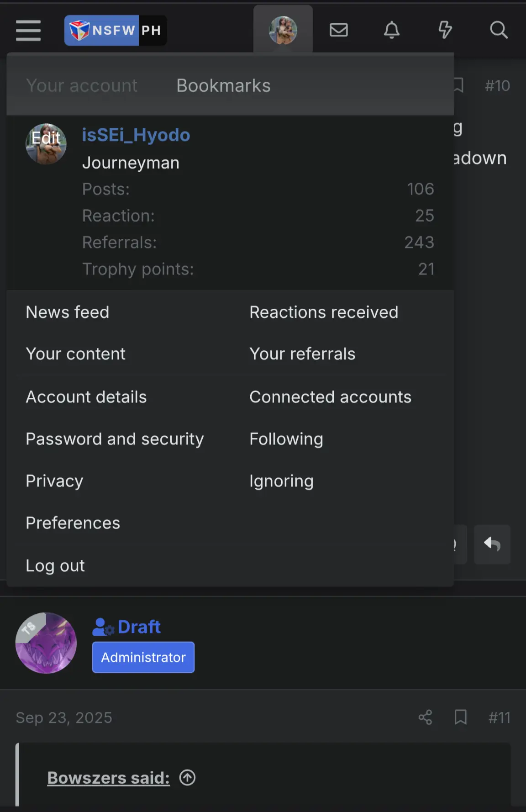Click the Journeyman user title
The height and width of the screenshot is (812, 526).
pos(131,163)
